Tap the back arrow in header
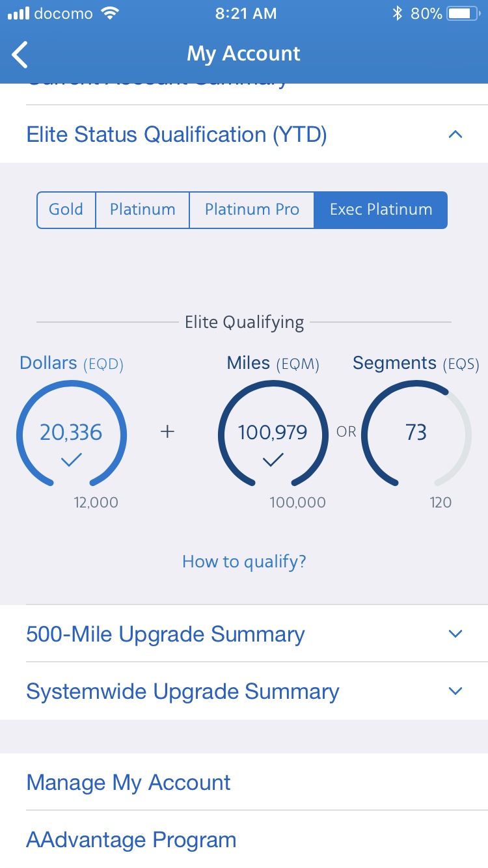Screen dimensions: 488x868 pyautogui.click(x=21, y=54)
